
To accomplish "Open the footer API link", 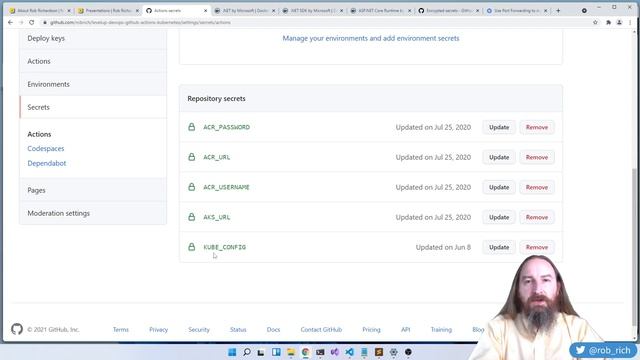I will pyautogui.click(x=405, y=329).
